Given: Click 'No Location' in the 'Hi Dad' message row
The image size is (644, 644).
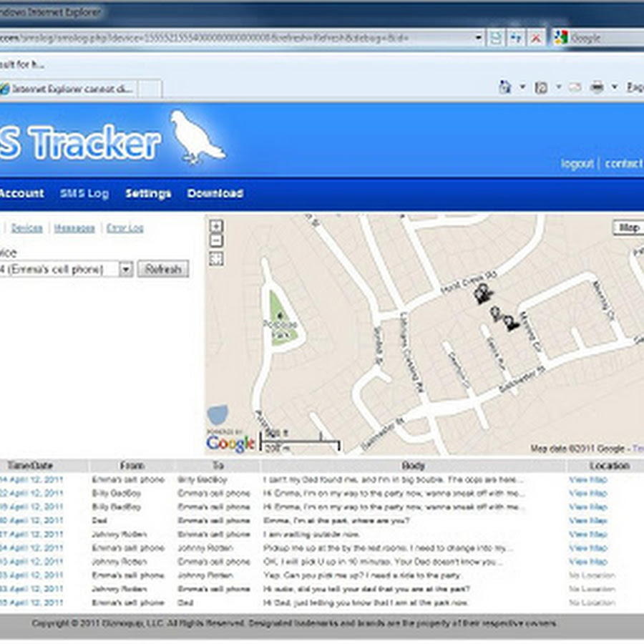Looking at the screenshot, I should point(592,602).
